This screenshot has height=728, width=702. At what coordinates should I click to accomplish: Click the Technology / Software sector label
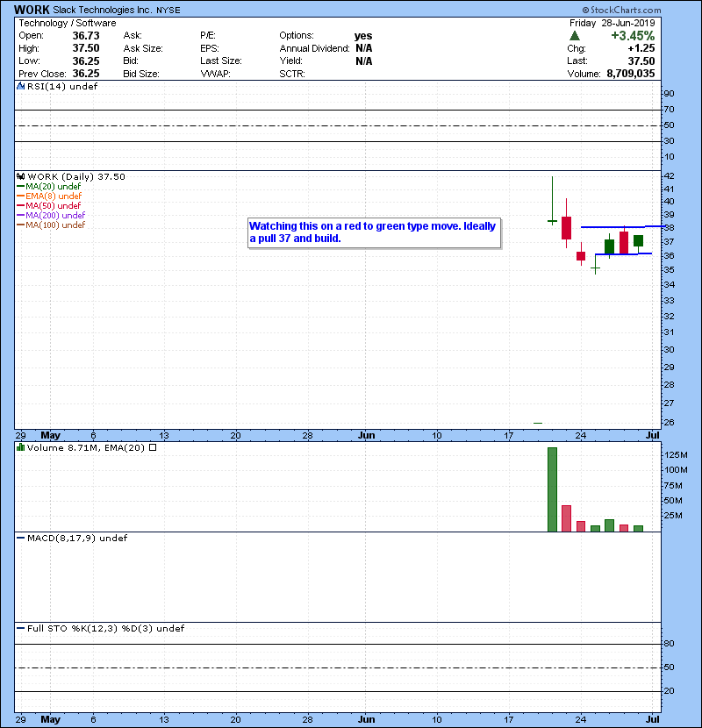pos(68,23)
